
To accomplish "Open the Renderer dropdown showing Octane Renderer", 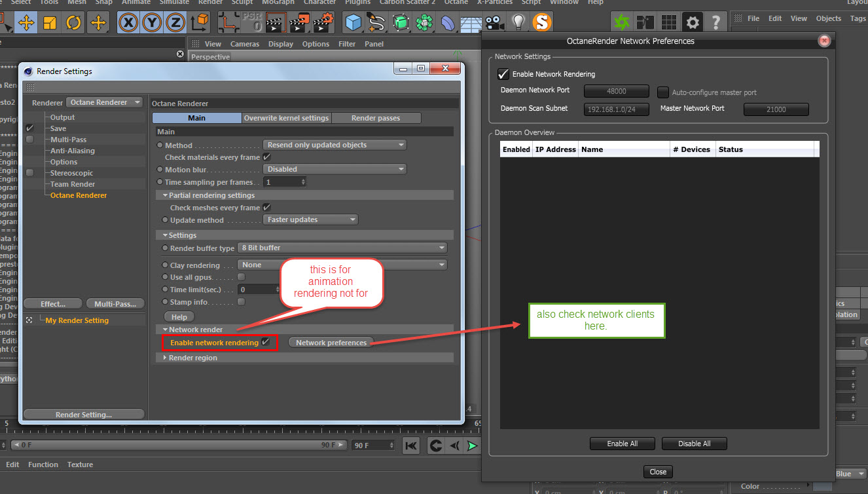I will pos(105,102).
